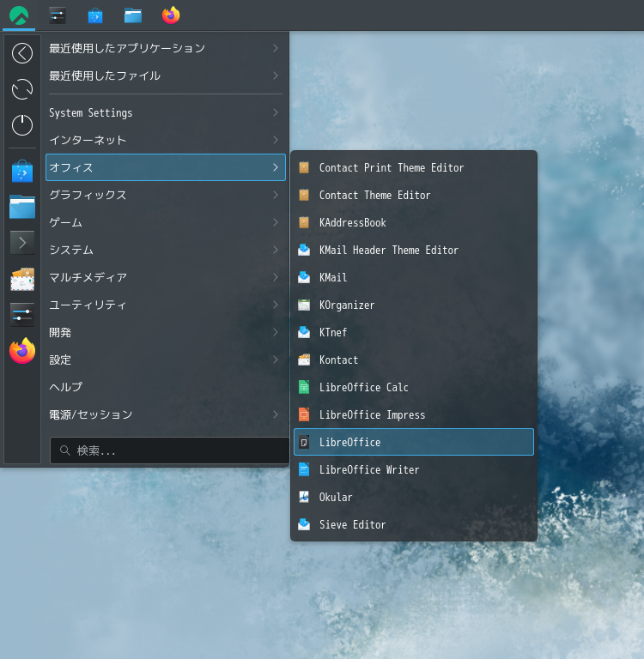Launch Firefox from the top panel
This screenshot has height=659, width=644.
(x=171, y=15)
